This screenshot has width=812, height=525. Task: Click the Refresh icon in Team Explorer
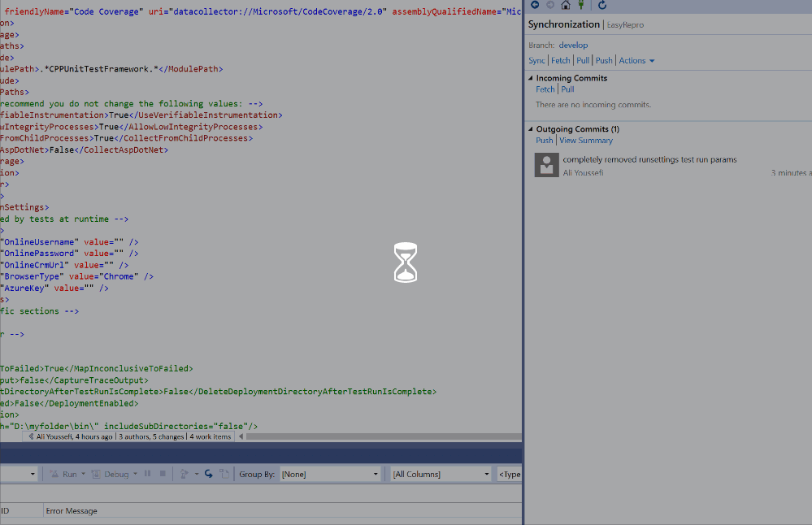[602, 6]
